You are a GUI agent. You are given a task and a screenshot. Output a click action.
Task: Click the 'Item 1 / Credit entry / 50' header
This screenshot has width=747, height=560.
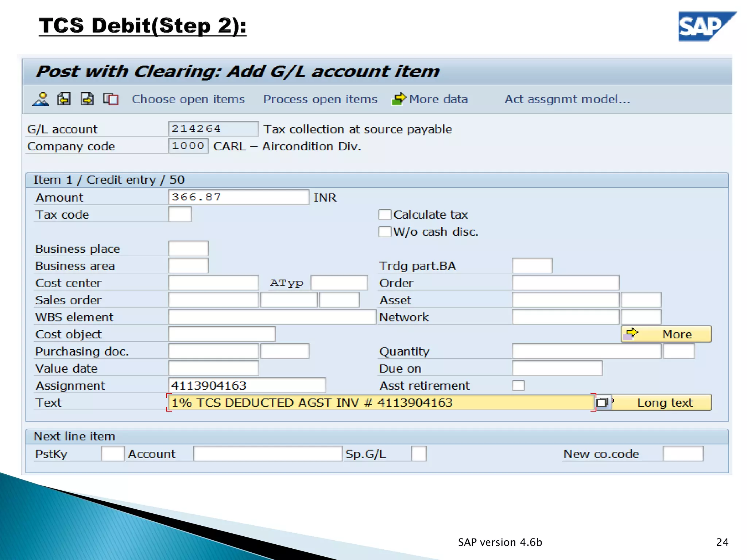point(109,180)
